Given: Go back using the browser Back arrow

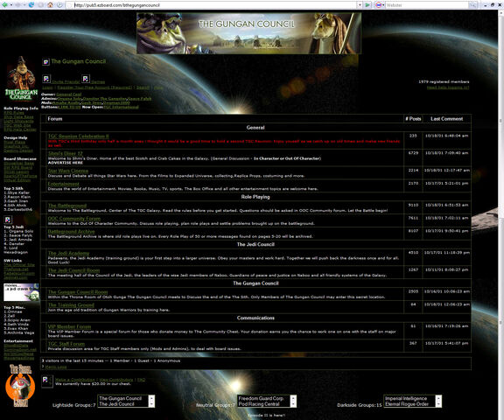Looking at the screenshot, I should 5,5.
